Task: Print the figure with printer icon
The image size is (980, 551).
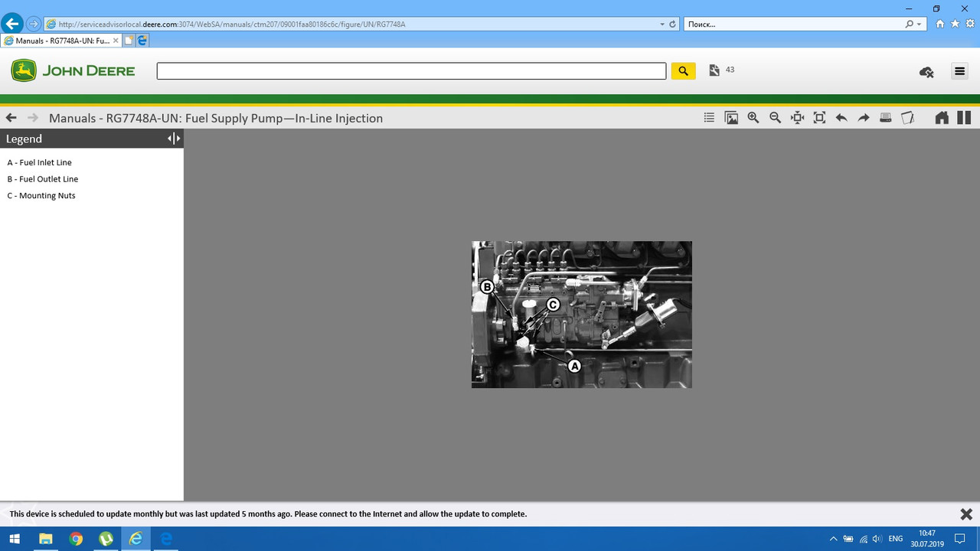Action: point(886,118)
